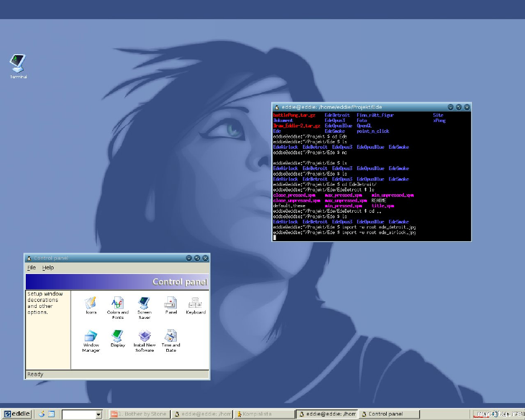Open the Screen Saver settings
The image size is (525, 420).
[144, 303]
